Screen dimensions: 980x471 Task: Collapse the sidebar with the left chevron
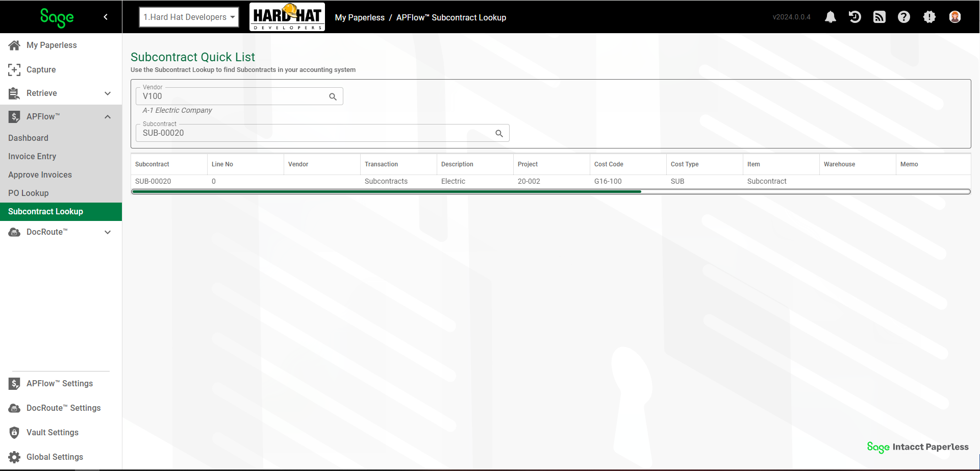[x=106, y=17]
